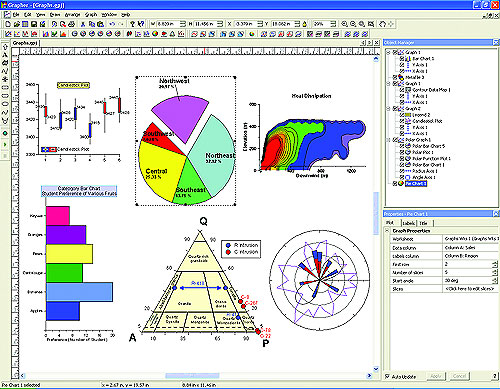Click the Print icon in toolbar

tap(71, 24)
